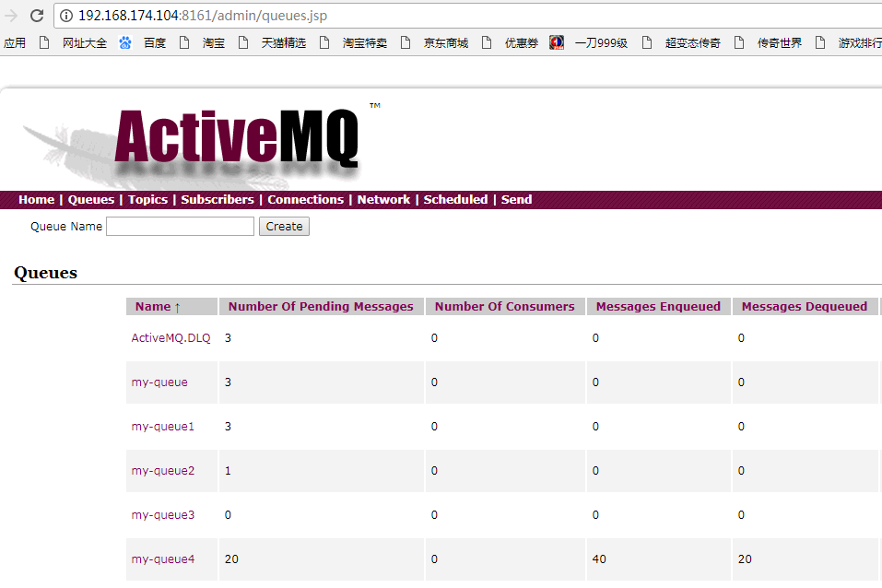Open the my-queue4 link
The height and width of the screenshot is (588, 882).
(163, 559)
